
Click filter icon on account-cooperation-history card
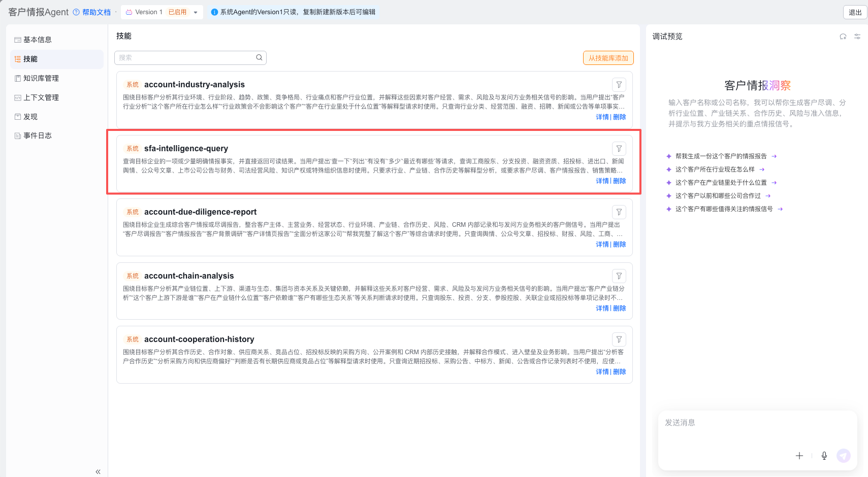point(619,339)
